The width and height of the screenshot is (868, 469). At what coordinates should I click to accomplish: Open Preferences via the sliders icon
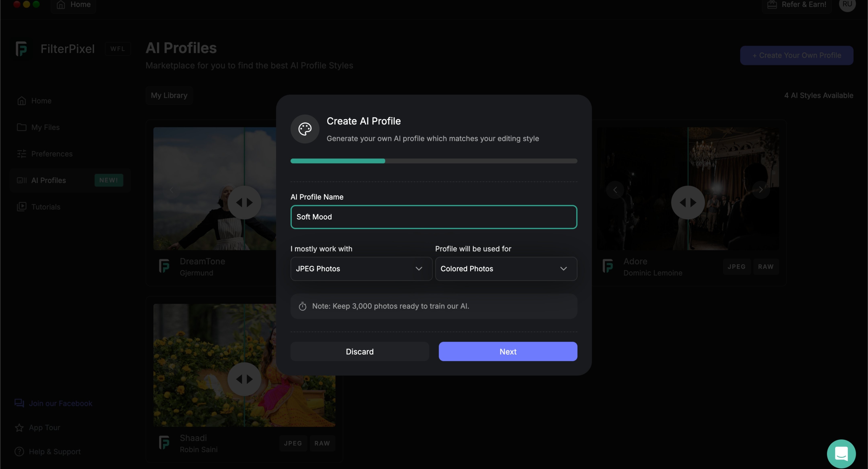(21, 154)
